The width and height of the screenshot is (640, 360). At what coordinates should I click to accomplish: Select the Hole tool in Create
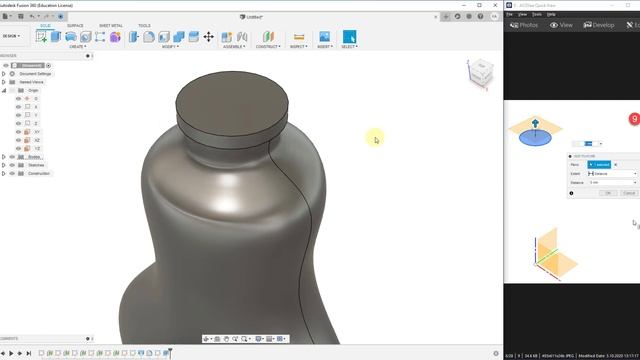pyautogui.click(x=85, y=37)
